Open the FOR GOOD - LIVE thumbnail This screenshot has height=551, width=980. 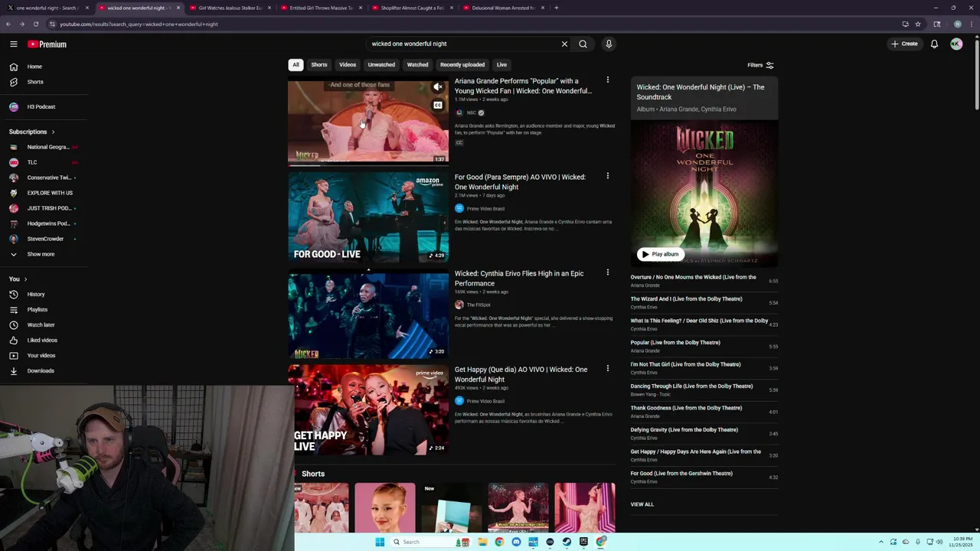(x=368, y=217)
